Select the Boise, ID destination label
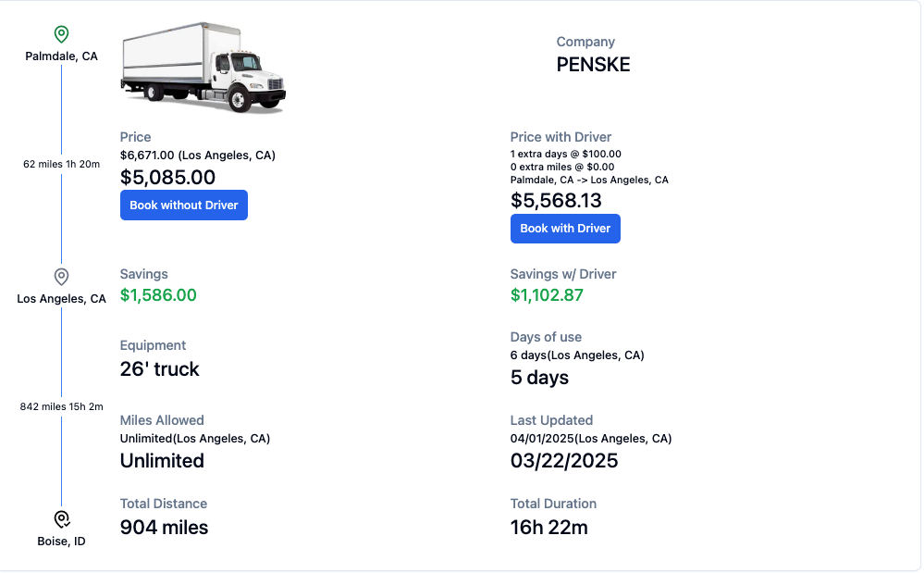Image resolution: width=924 pixels, height=573 pixels. (61, 542)
